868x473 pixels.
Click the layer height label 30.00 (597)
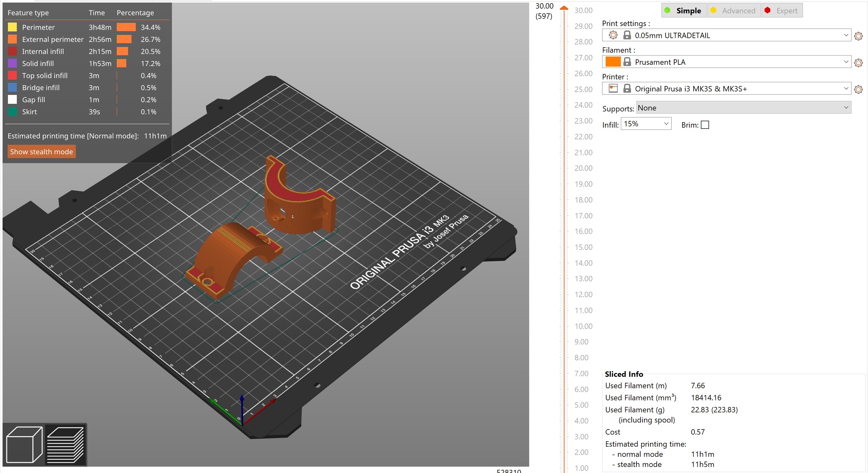[544, 11]
